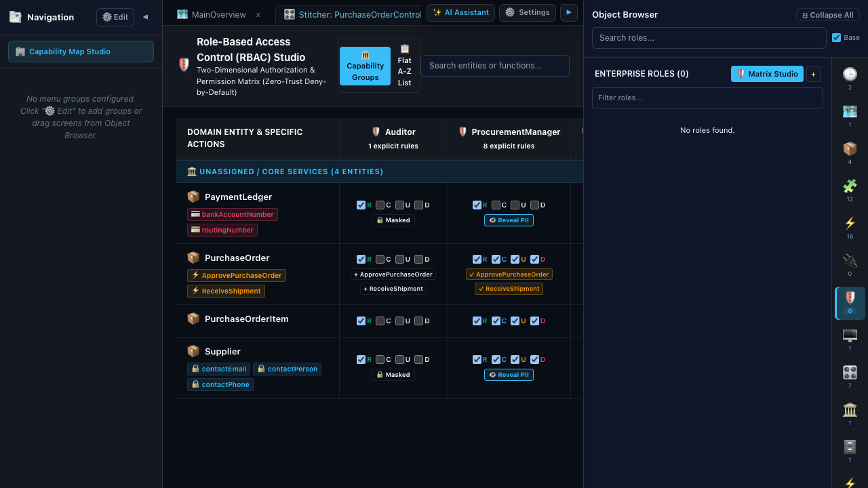Click ProcurementManager column shield icon
868x488 pixels.
pyautogui.click(x=462, y=132)
